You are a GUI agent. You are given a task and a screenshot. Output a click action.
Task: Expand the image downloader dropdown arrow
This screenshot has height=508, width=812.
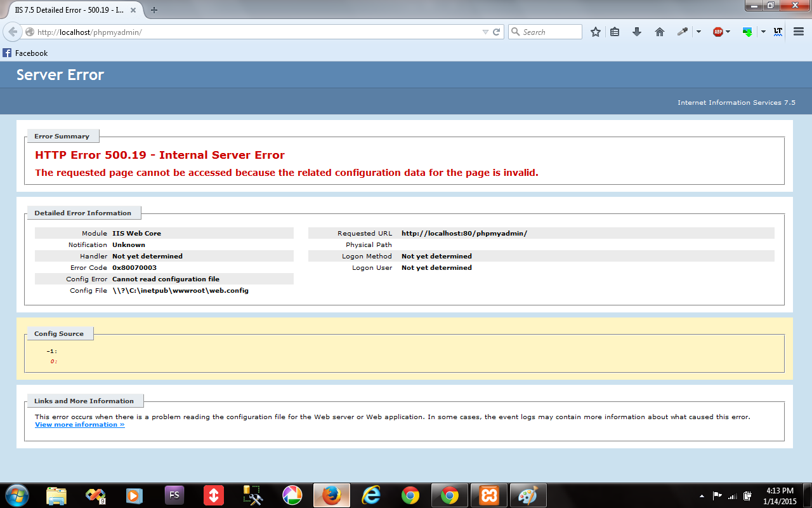(x=763, y=32)
